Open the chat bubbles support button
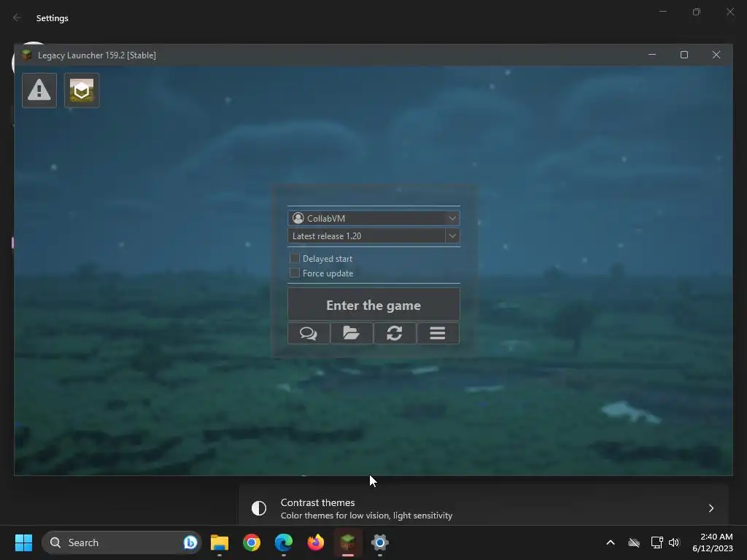This screenshot has height=560, width=747. pos(309,333)
